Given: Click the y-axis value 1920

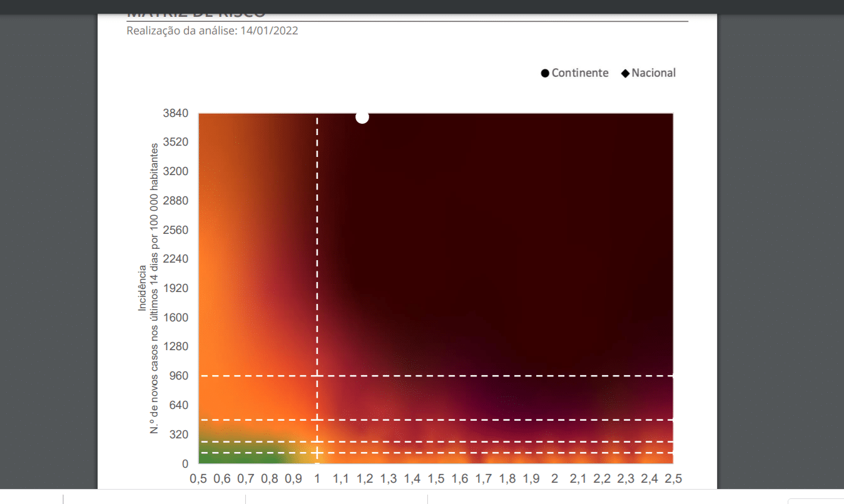Looking at the screenshot, I should tap(176, 288).
